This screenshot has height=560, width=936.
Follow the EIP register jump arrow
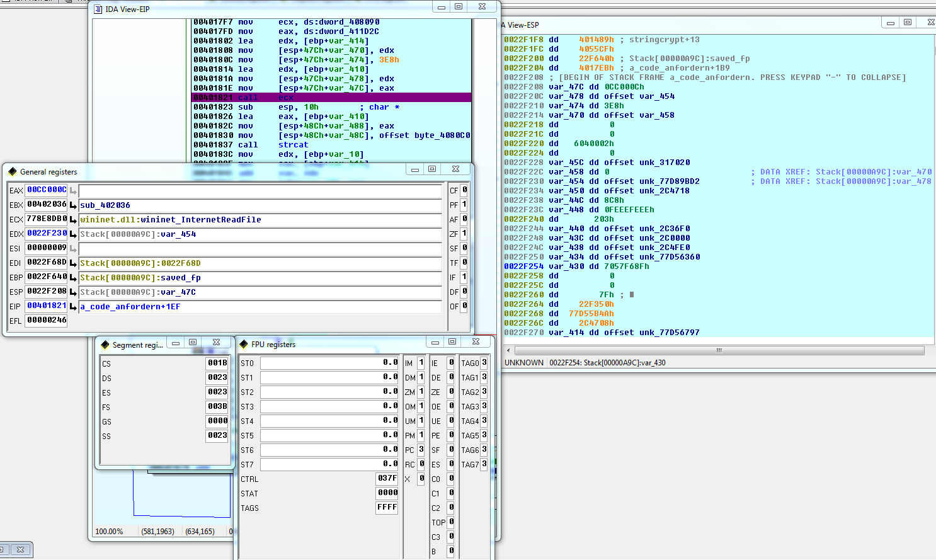(73, 307)
